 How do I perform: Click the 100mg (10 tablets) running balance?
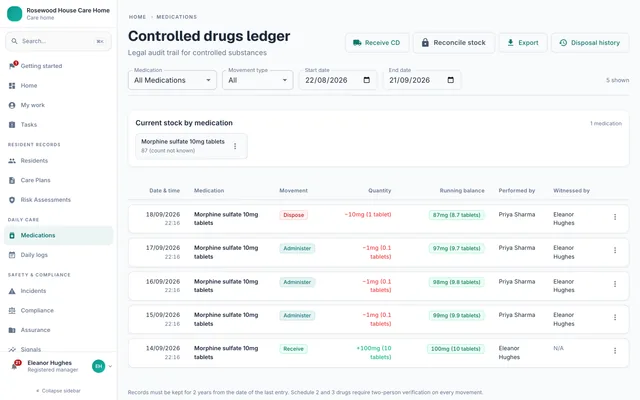point(456,349)
